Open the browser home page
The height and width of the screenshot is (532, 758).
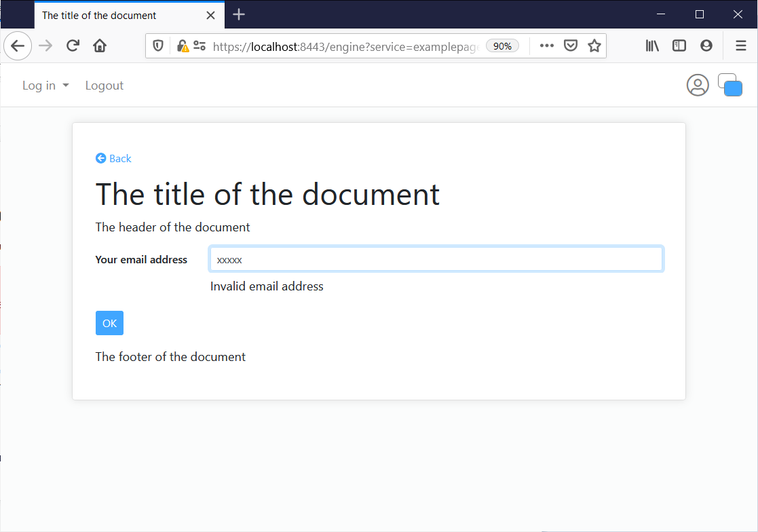100,46
